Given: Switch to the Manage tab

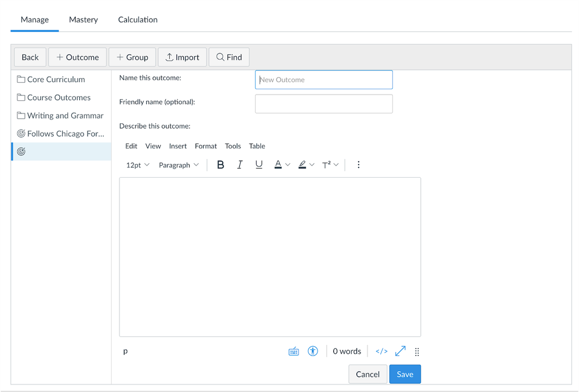Looking at the screenshot, I should pos(35,20).
